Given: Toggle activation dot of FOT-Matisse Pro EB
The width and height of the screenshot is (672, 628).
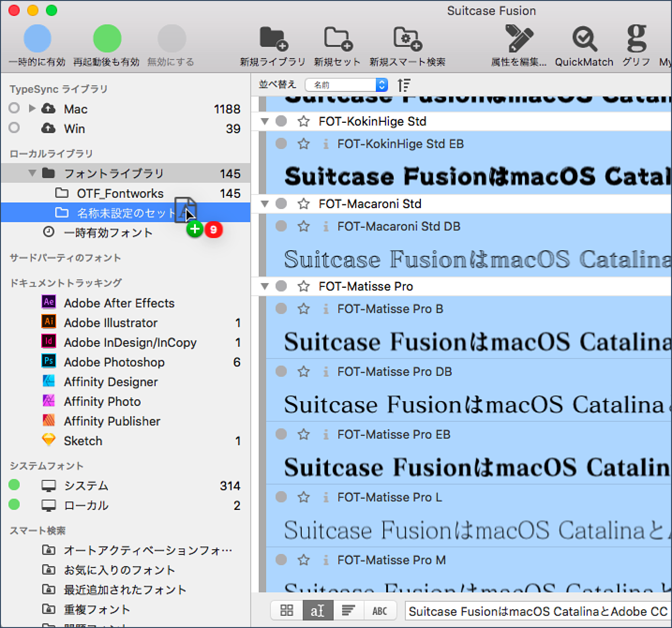Looking at the screenshot, I should tap(281, 434).
